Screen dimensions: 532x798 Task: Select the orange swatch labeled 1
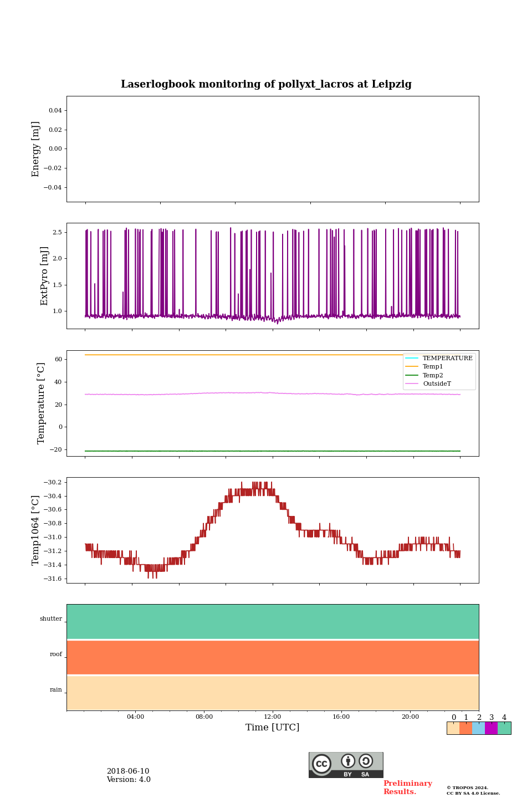[465, 728]
